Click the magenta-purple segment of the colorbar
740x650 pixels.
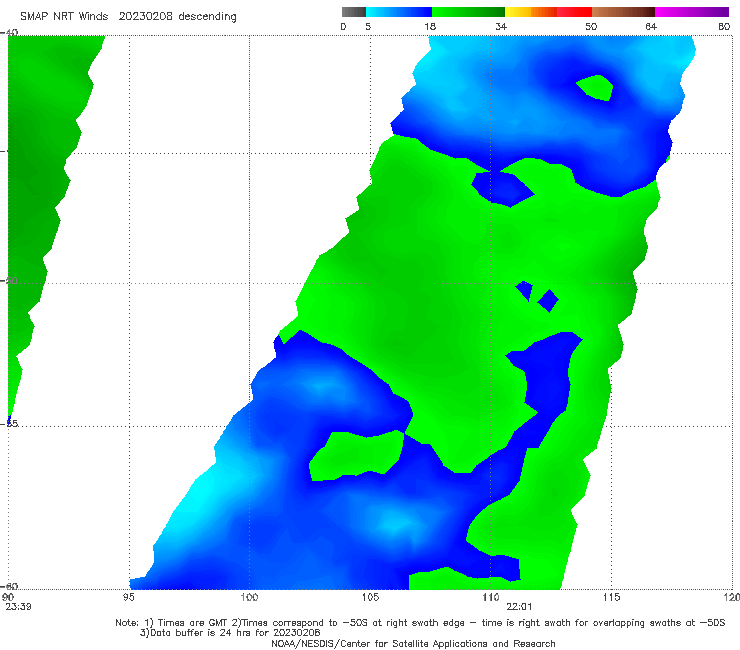click(x=692, y=12)
